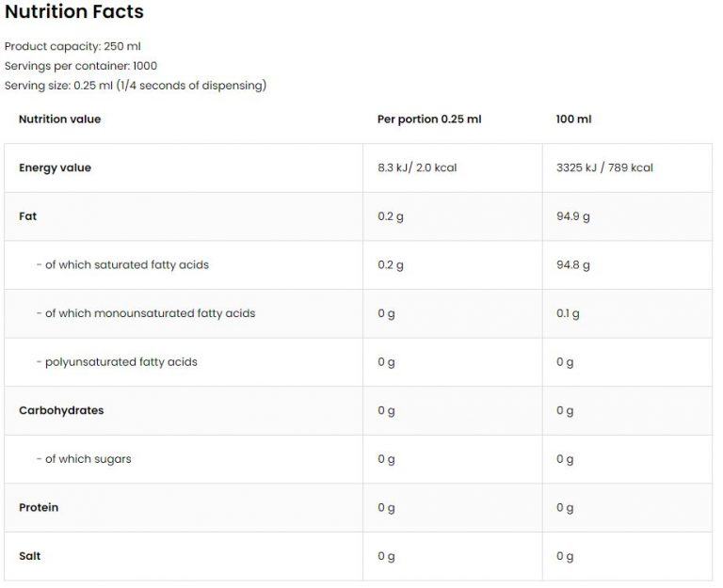Click the Serving size 0.25 ml line
The width and height of the screenshot is (723, 588).
pyautogui.click(x=136, y=86)
